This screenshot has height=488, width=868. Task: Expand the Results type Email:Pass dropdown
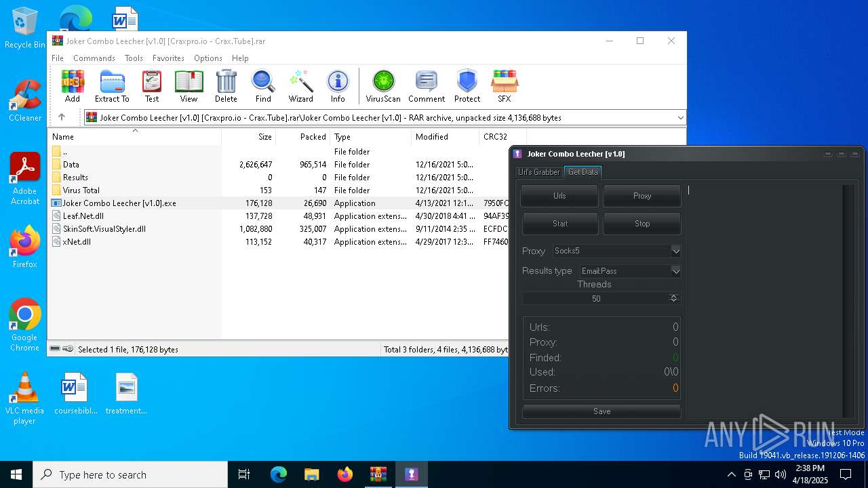pos(676,271)
